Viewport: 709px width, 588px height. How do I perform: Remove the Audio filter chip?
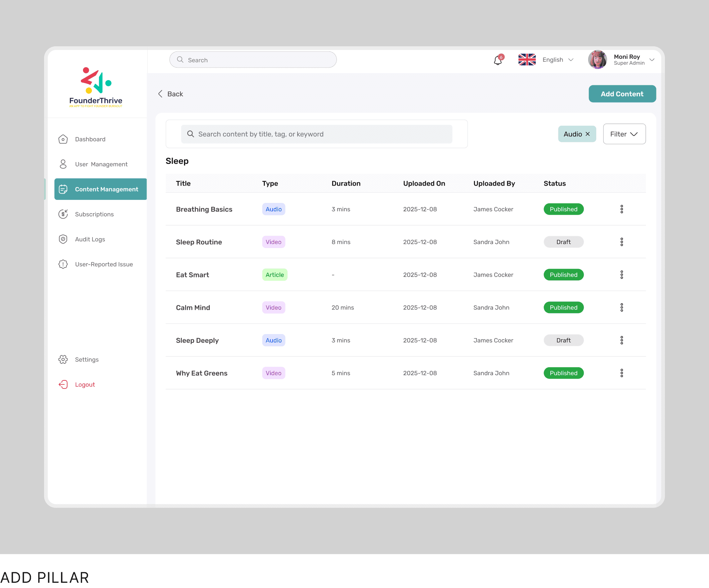588,134
